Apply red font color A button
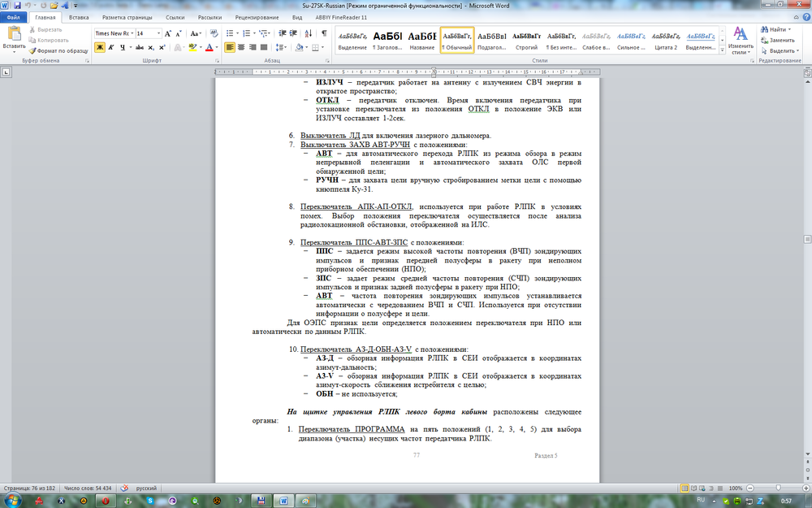Screen dimensions: 812x508 (209, 47)
